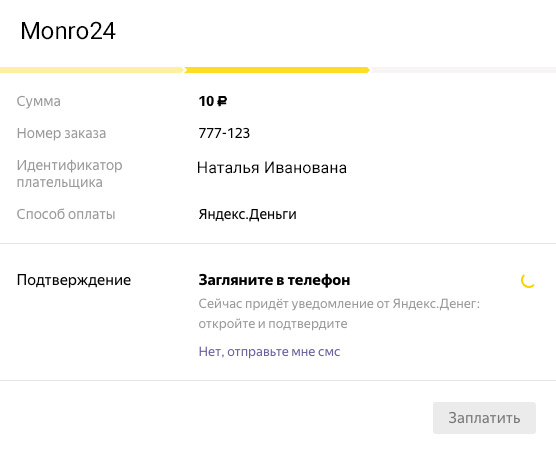Click the ruble sign next to amount
The width and height of the screenshot is (556, 454).
(x=222, y=101)
